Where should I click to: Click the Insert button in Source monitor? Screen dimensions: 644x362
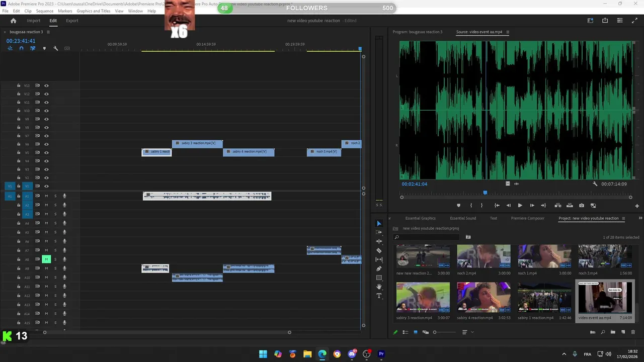557,205
